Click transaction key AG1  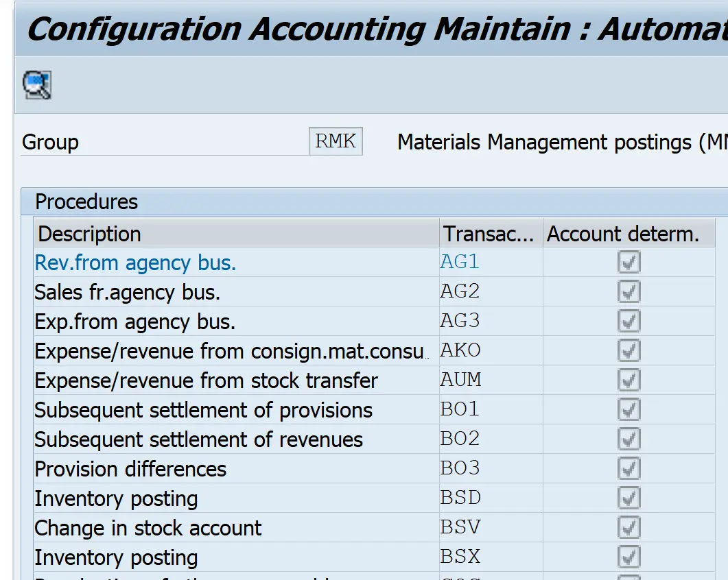[459, 262]
